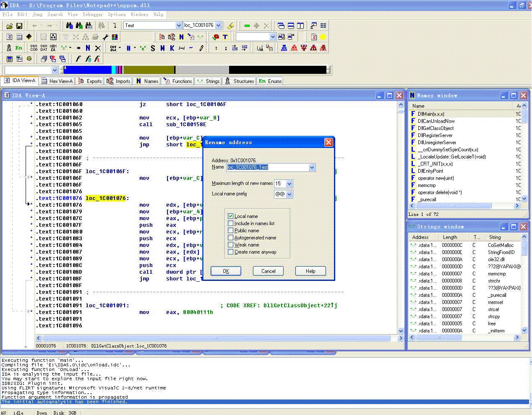Open the Debugger menu

[x=92, y=14]
